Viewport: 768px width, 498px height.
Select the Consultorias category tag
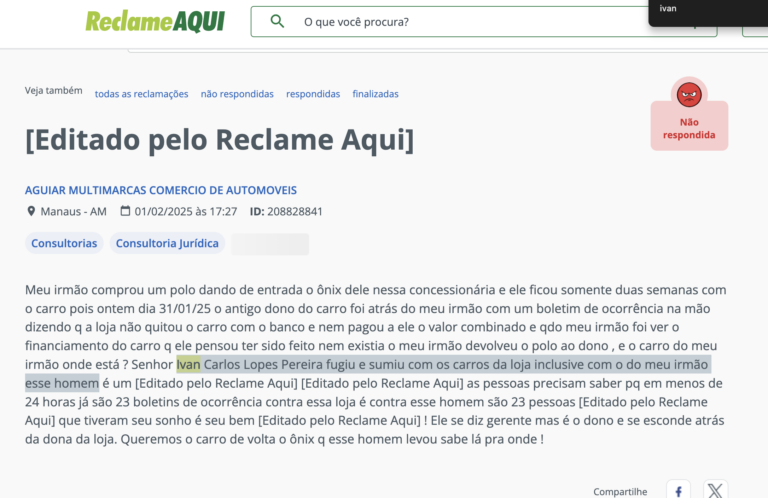pyautogui.click(x=64, y=243)
